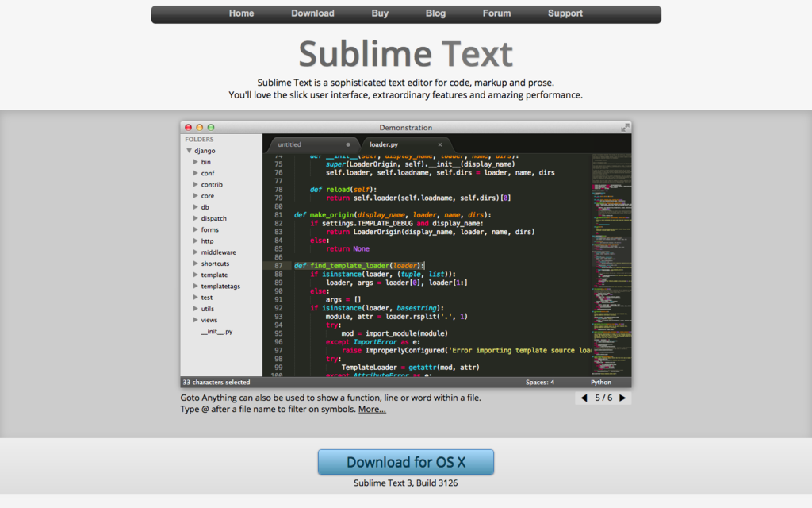Expand the test folder
812x508 pixels.
click(195, 298)
